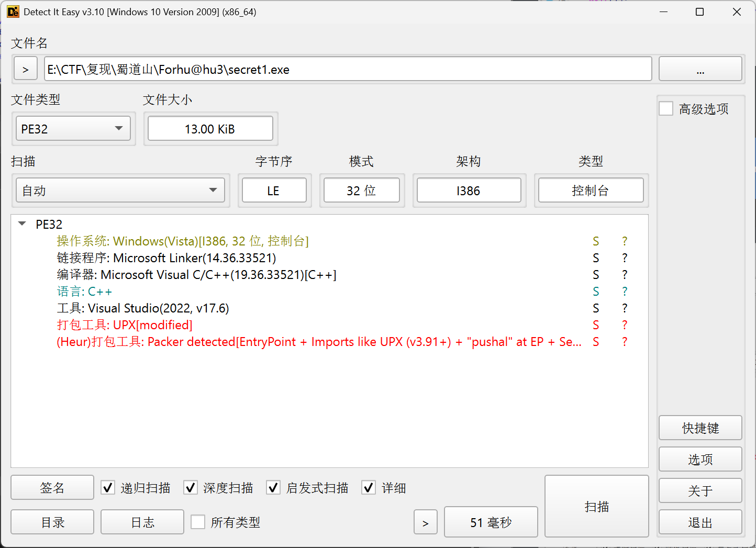Click the 51 毫秒 scan time button
The image size is (756, 548).
click(491, 522)
